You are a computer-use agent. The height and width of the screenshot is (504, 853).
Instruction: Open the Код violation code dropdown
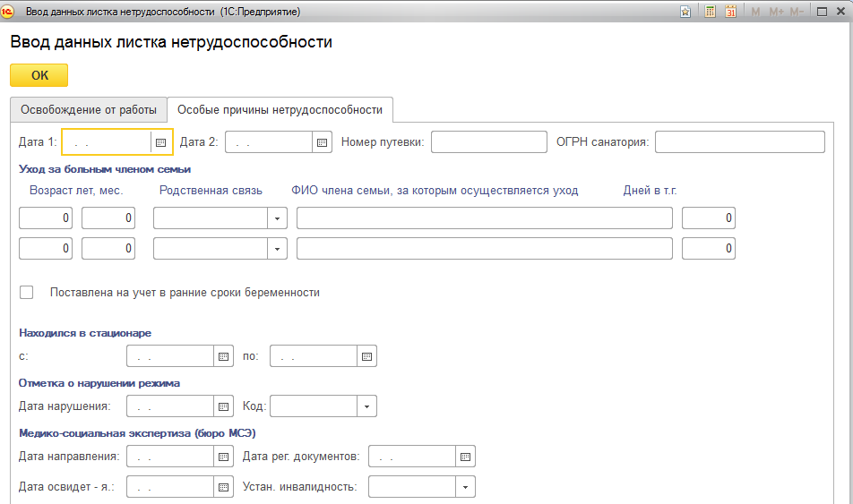click(x=366, y=406)
